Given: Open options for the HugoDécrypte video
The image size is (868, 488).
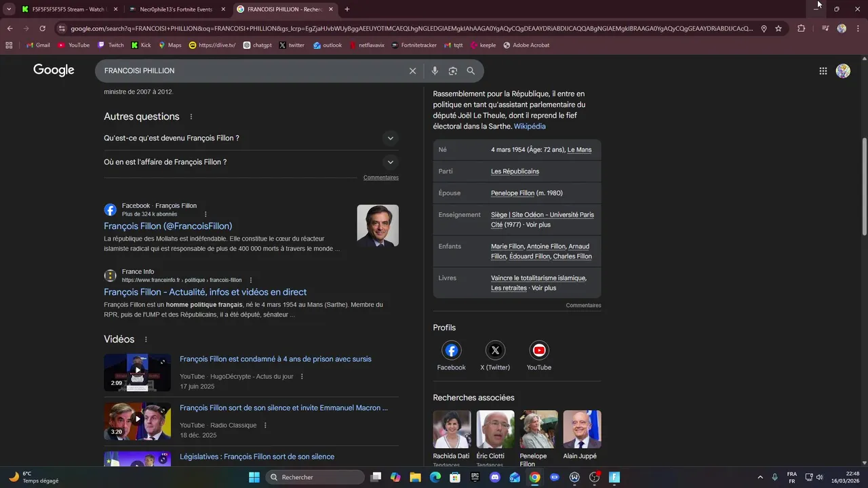Looking at the screenshot, I should pyautogui.click(x=302, y=377).
